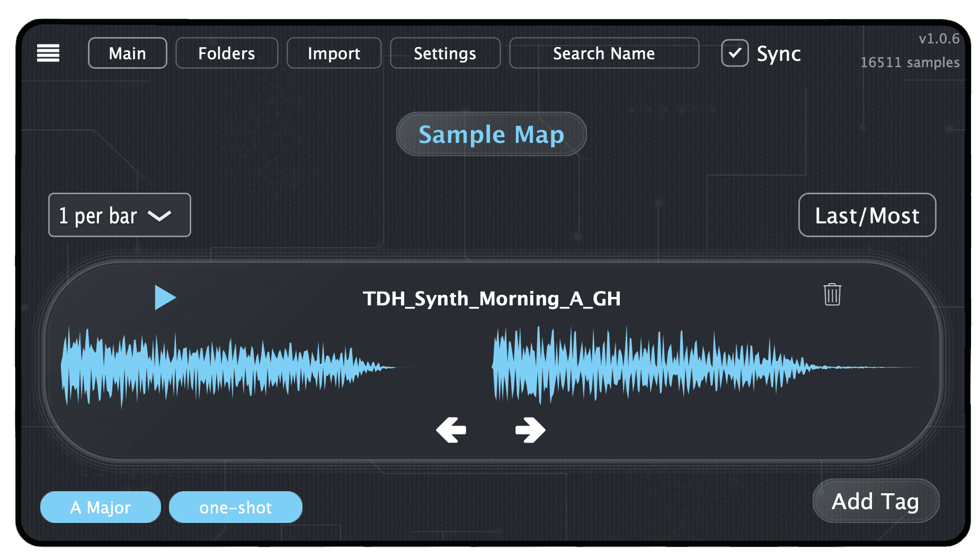Skip to next sample with right arrow
This screenshot has height=560, width=980.
tap(530, 430)
